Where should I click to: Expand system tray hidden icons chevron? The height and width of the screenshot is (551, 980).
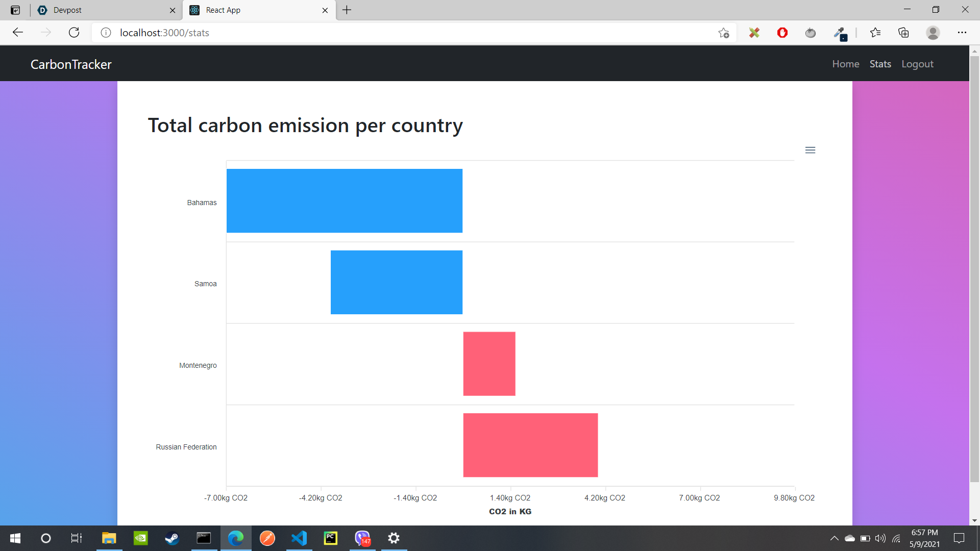coord(834,538)
